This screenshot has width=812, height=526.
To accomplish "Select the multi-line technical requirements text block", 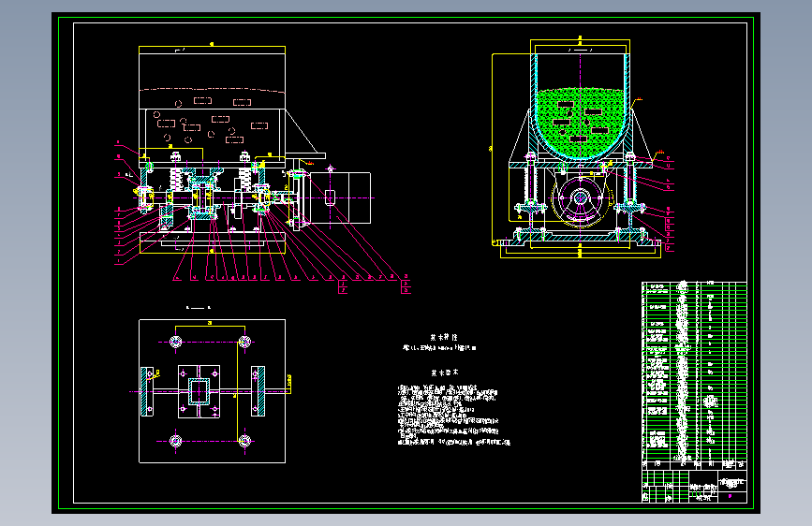I will point(453,416).
